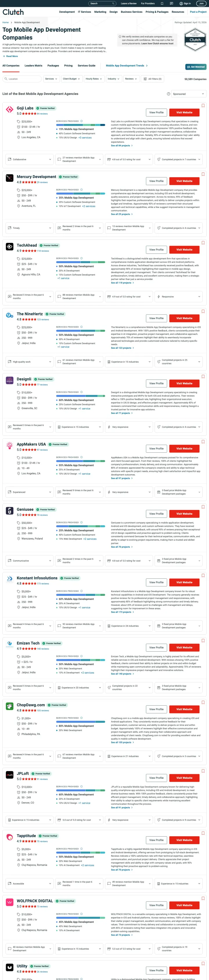Switch to the Leaders Matrix tab
Image resolution: width=209 pixels, height=980 pixels.
(33, 65)
